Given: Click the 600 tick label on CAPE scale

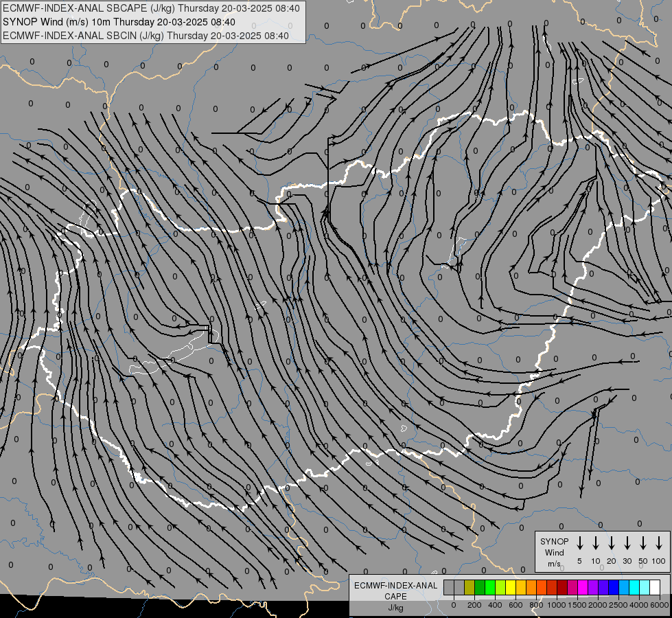Looking at the screenshot, I should (x=515, y=605).
